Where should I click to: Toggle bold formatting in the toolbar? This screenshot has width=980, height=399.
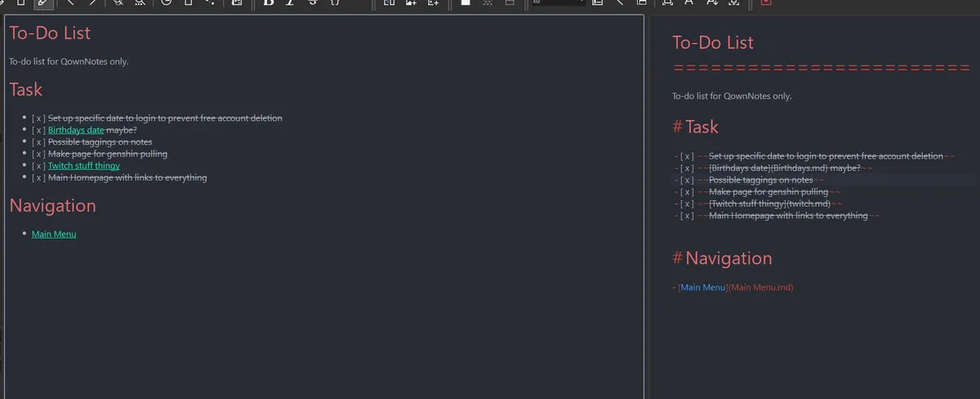click(x=268, y=2)
